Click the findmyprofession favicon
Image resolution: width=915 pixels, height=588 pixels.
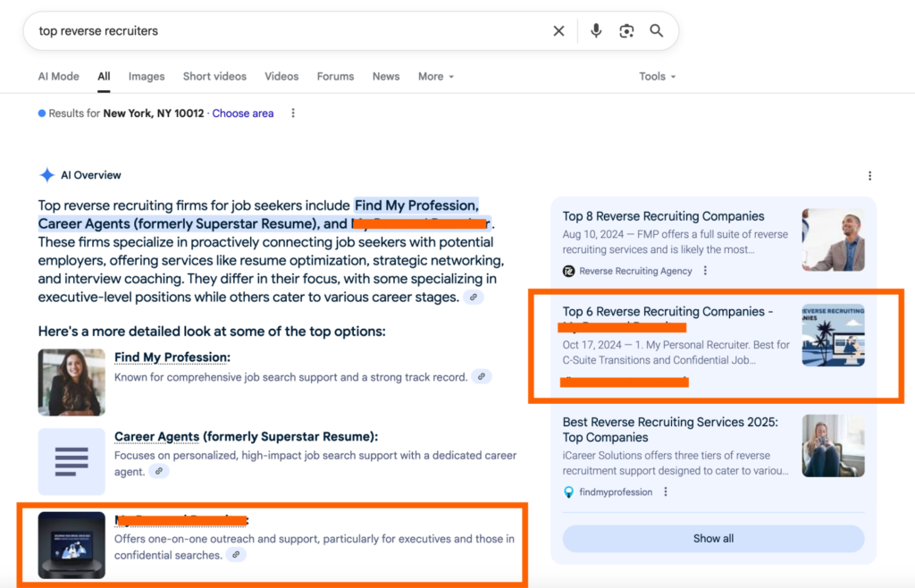[x=568, y=491]
